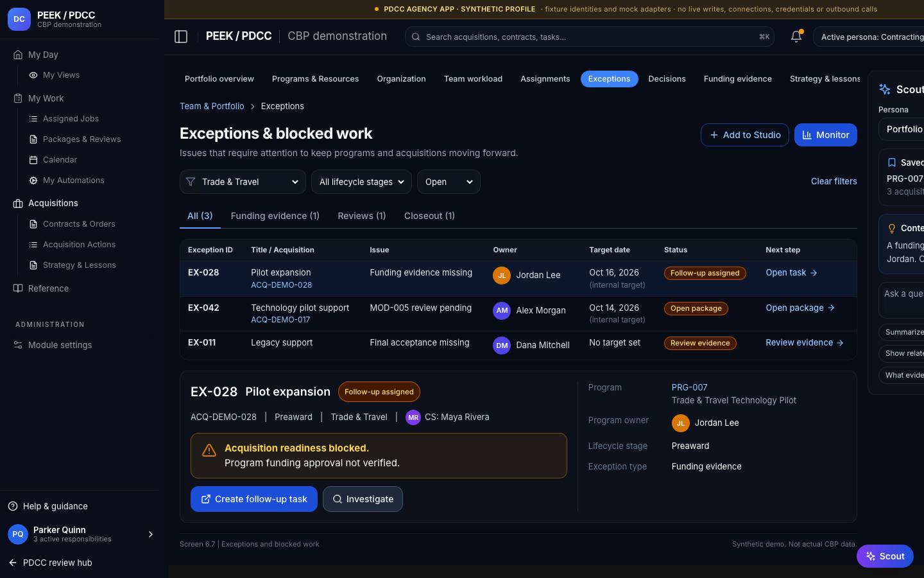Click the Calendar icon in sidebar
Viewport: 924px width, 578px height.
33,160
